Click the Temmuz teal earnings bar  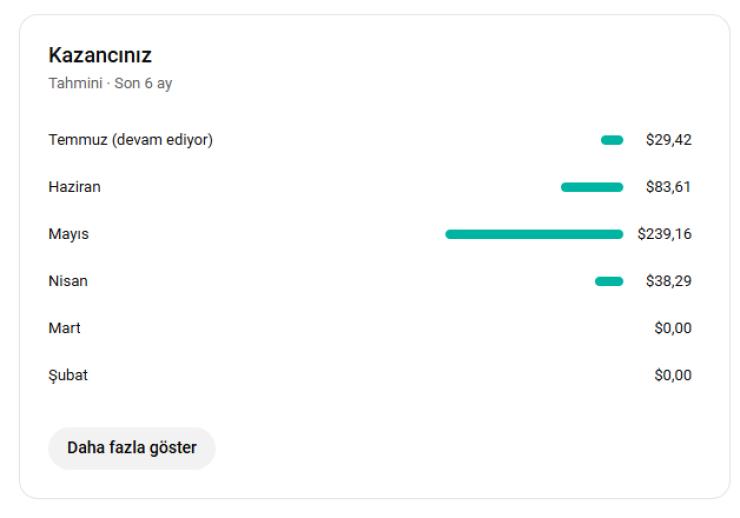[x=612, y=140]
